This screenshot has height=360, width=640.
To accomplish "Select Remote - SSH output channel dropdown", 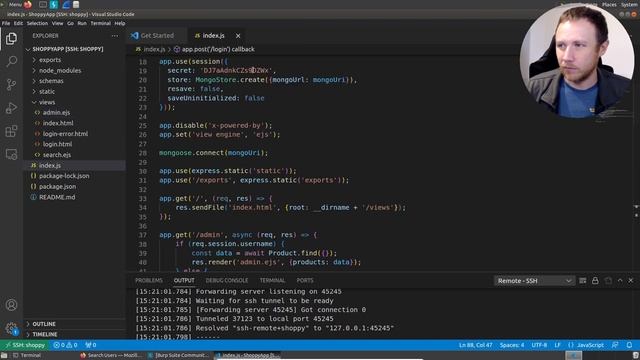I will pos(534,281).
